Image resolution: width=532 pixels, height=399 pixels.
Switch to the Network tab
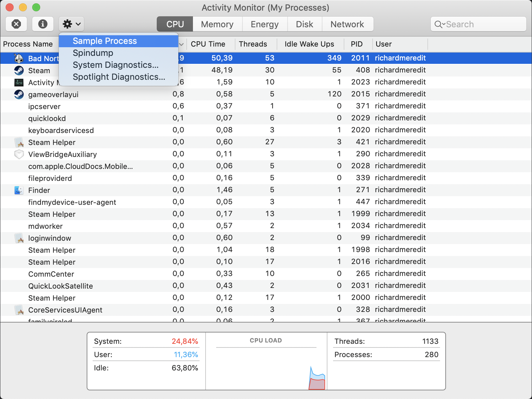pos(347,24)
